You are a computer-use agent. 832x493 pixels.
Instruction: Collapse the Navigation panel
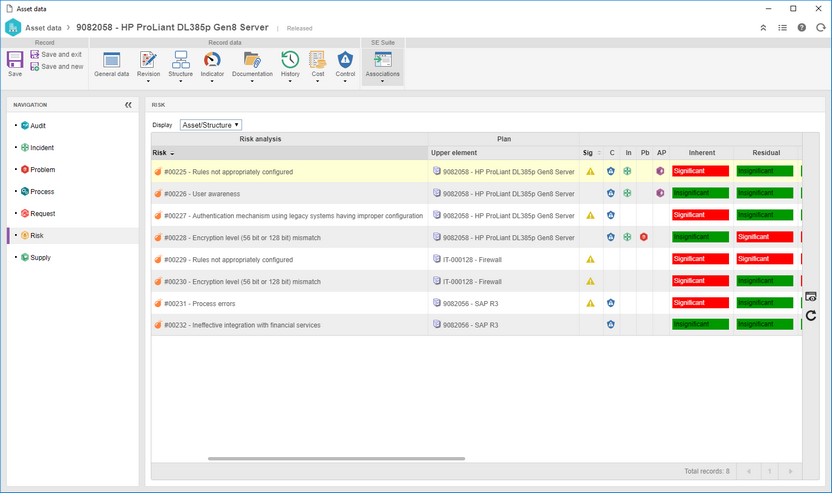point(128,105)
